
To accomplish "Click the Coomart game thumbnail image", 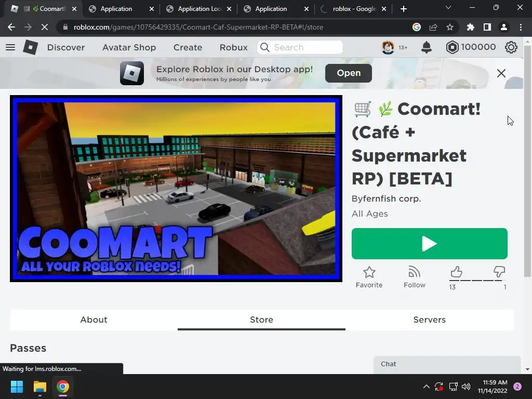I will point(176,189).
